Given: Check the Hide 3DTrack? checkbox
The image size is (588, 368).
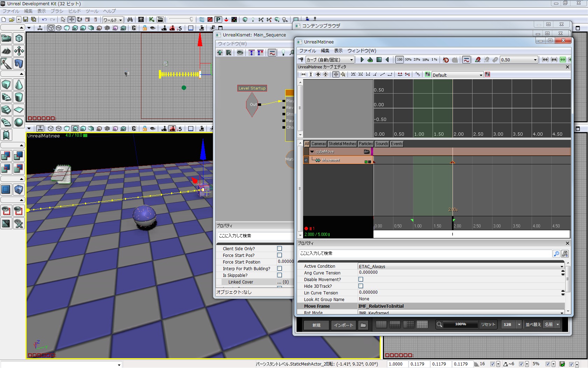Looking at the screenshot, I should [x=360, y=286].
